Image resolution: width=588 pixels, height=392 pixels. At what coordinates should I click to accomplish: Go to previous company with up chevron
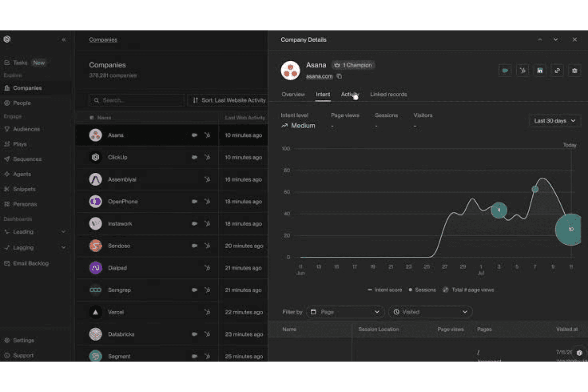pyautogui.click(x=540, y=40)
